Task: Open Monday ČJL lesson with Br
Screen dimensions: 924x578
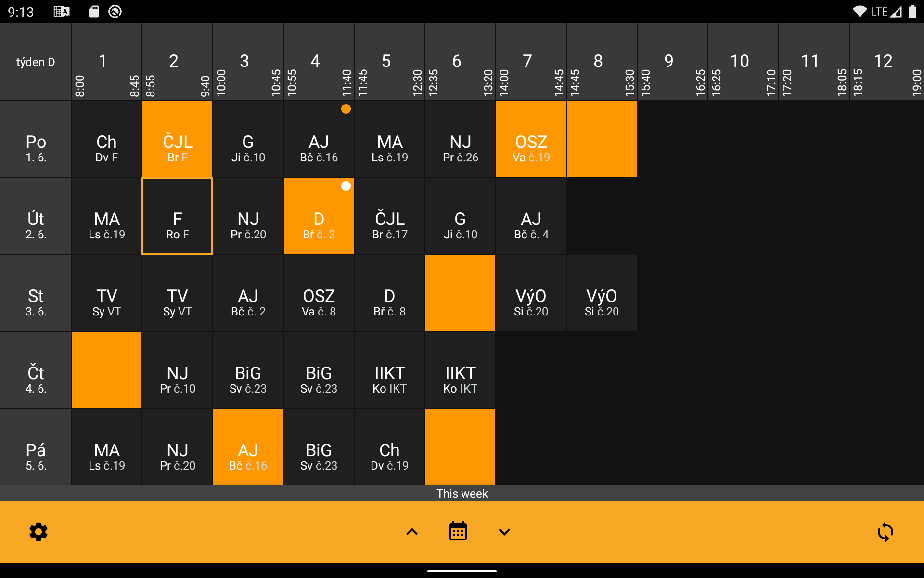Action: (177, 139)
